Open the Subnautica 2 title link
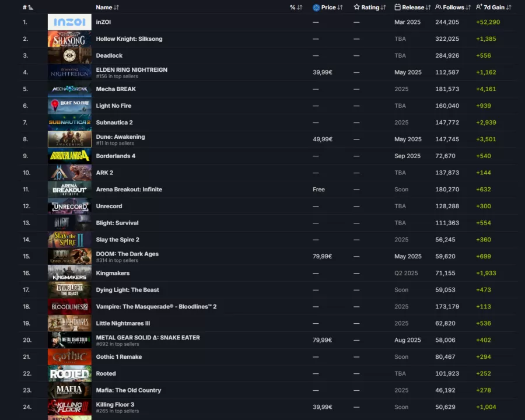The height and width of the screenshot is (420, 525). coord(114,123)
